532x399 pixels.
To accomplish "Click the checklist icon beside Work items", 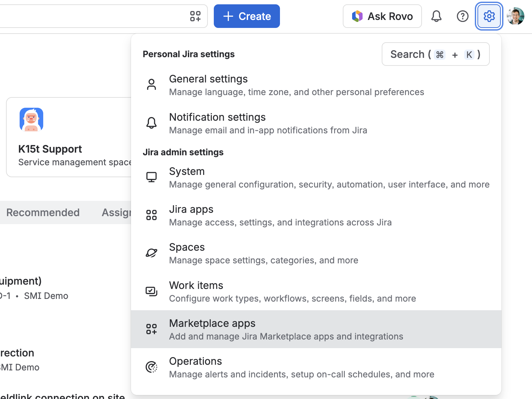I will (x=151, y=291).
